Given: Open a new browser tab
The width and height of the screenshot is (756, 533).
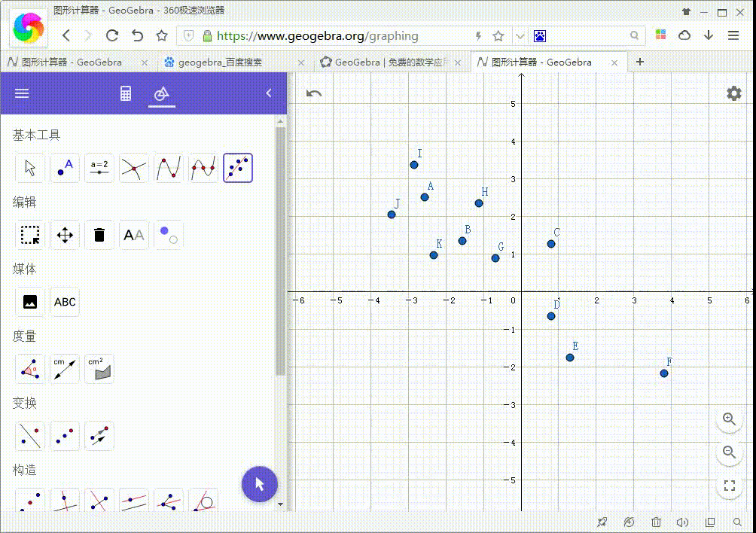Looking at the screenshot, I should coord(640,62).
